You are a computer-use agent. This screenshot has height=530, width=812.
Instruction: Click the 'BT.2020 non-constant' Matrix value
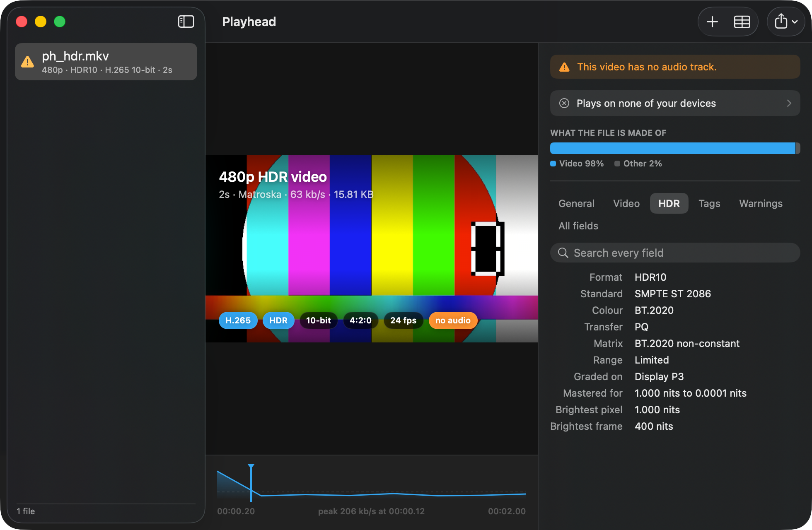pyautogui.click(x=687, y=343)
